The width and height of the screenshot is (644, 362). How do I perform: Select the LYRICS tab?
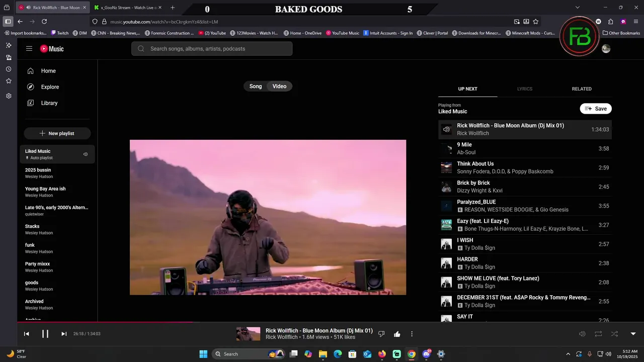(525, 89)
